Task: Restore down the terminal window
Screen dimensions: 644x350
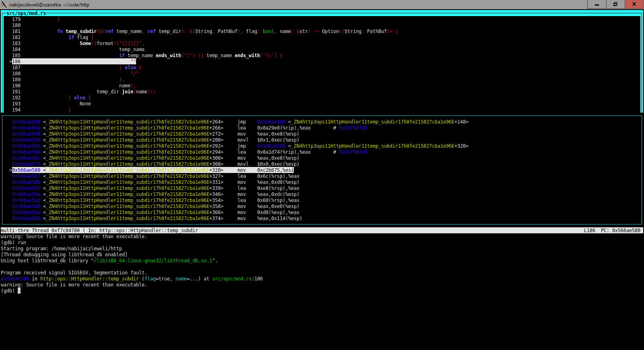Action: point(615,4)
